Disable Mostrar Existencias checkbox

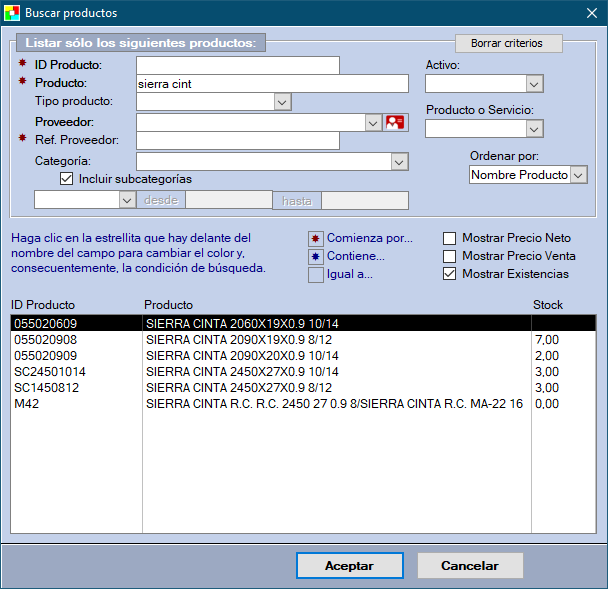pyautogui.click(x=450, y=274)
